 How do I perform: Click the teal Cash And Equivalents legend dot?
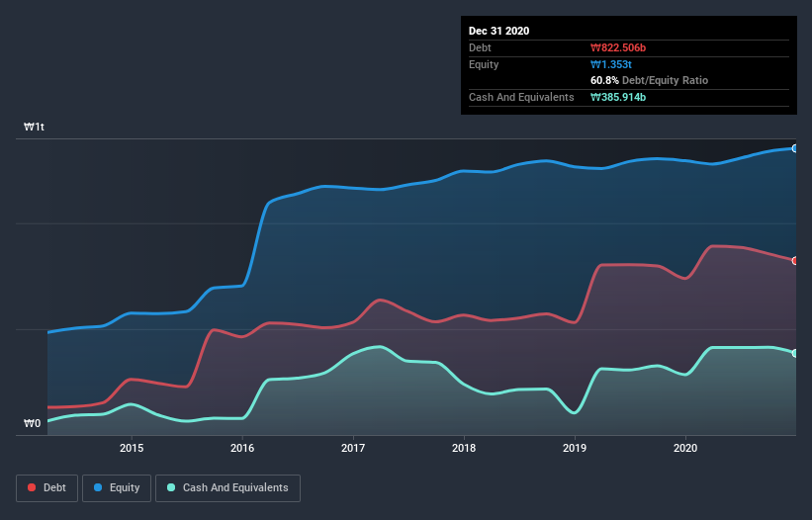[x=171, y=487]
